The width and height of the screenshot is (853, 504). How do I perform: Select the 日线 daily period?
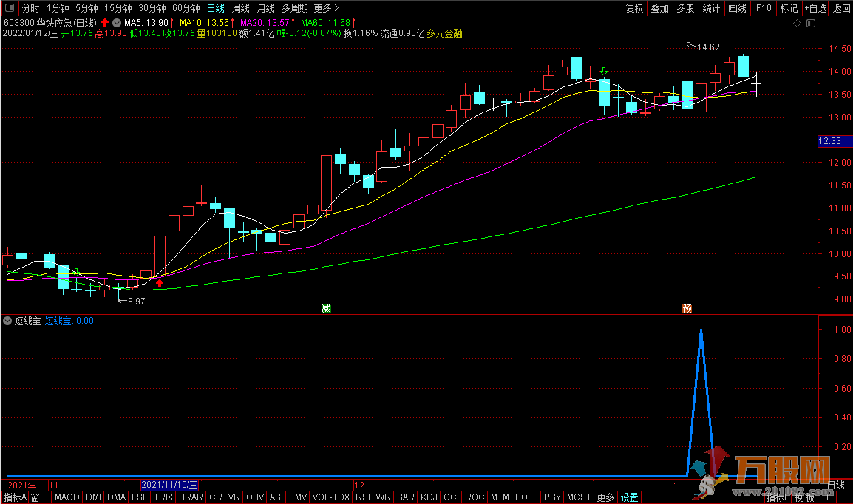[215, 8]
